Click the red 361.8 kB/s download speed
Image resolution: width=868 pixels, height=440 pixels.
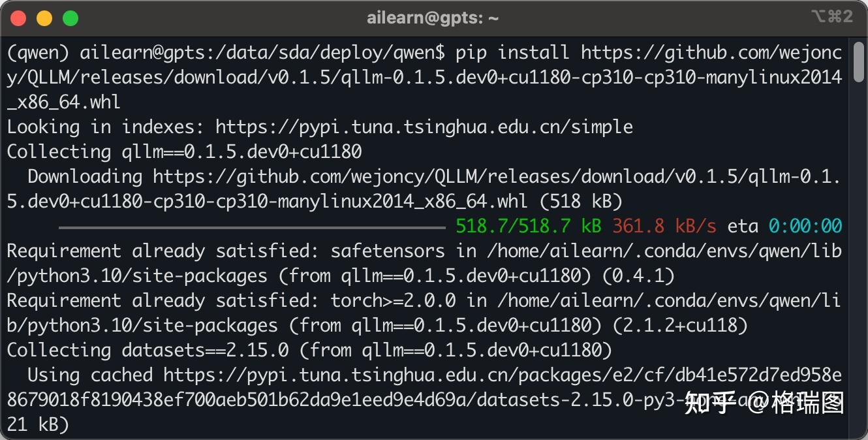click(x=664, y=227)
